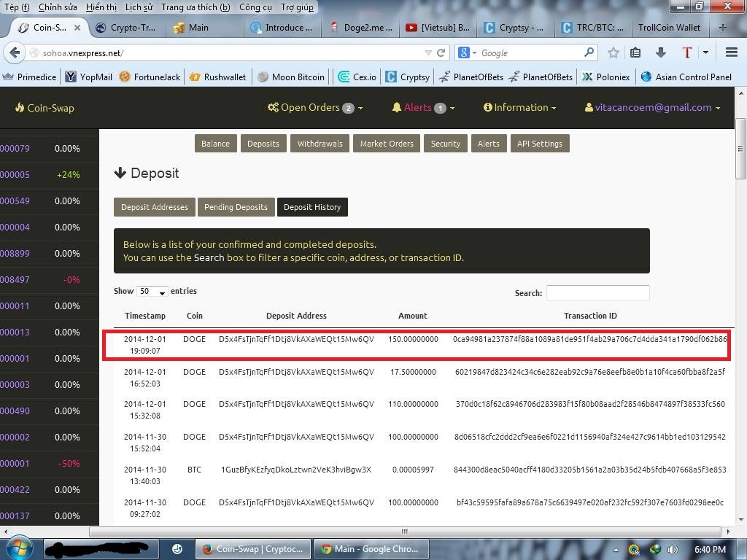Image resolution: width=747 pixels, height=560 pixels.
Task: Open the address bar history dropdown arrow
Action: [428, 52]
